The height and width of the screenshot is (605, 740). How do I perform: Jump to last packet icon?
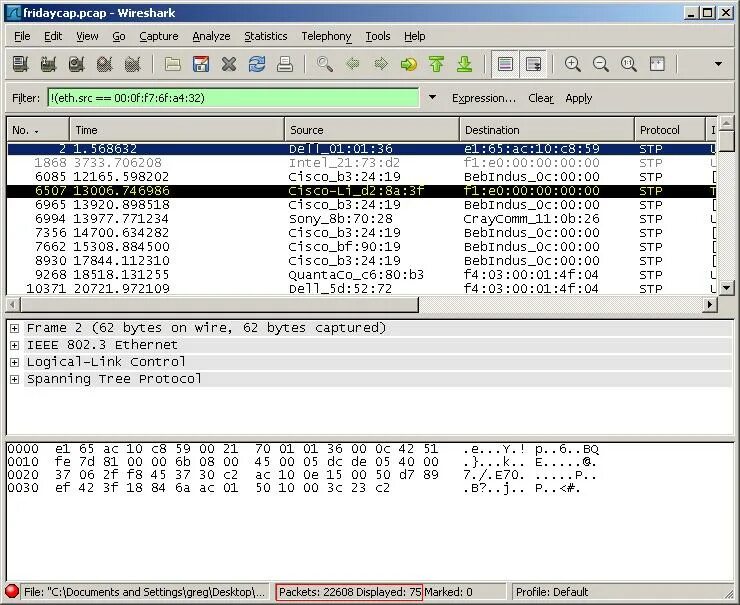coord(465,64)
